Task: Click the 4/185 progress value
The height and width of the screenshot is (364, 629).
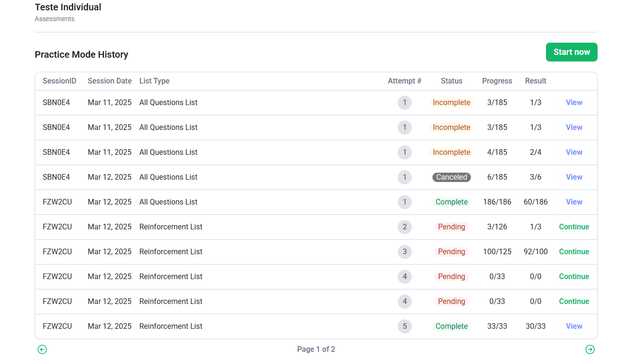Action: click(497, 152)
